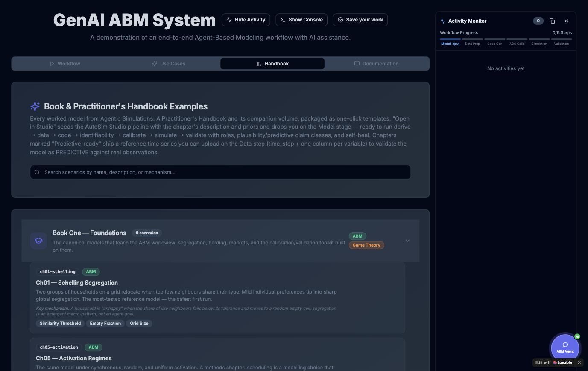Viewport: 588px width, 371px height.
Task: Collapse the Book One — Foundations section chevron
Action: [407, 241]
